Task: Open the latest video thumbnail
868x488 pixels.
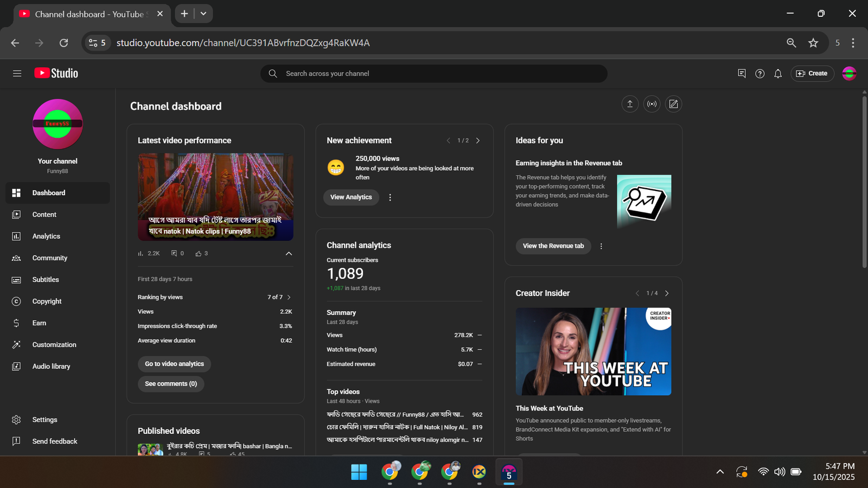Action: (215, 197)
